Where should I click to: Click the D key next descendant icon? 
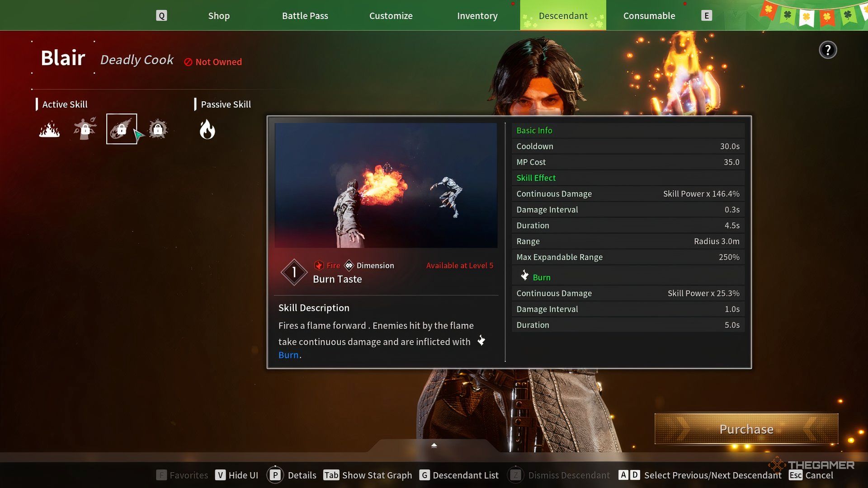click(635, 475)
